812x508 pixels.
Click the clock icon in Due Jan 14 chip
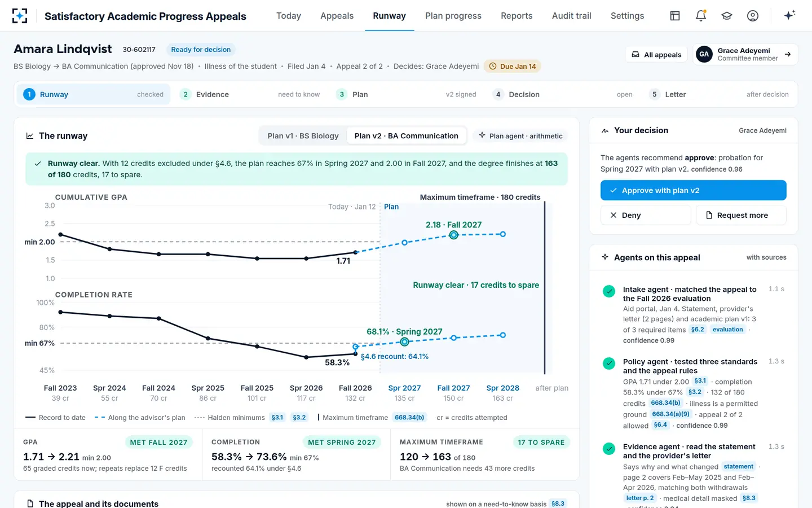493,66
